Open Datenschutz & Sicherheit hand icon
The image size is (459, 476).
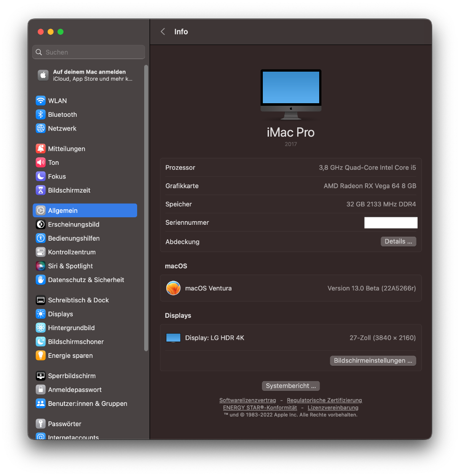pos(41,280)
